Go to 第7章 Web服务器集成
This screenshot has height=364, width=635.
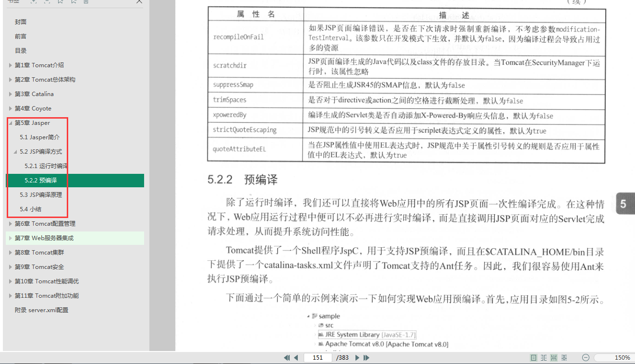click(44, 238)
